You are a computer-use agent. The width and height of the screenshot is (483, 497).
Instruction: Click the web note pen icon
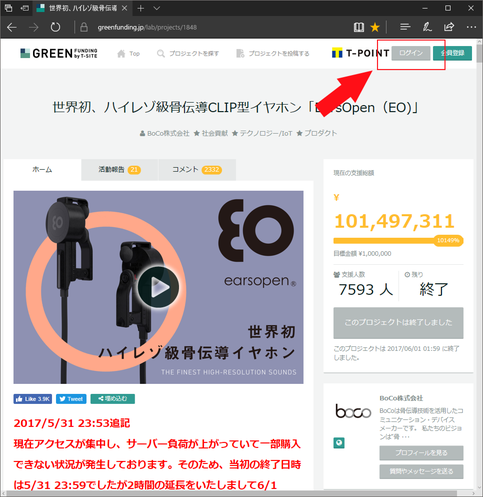[x=427, y=27]
